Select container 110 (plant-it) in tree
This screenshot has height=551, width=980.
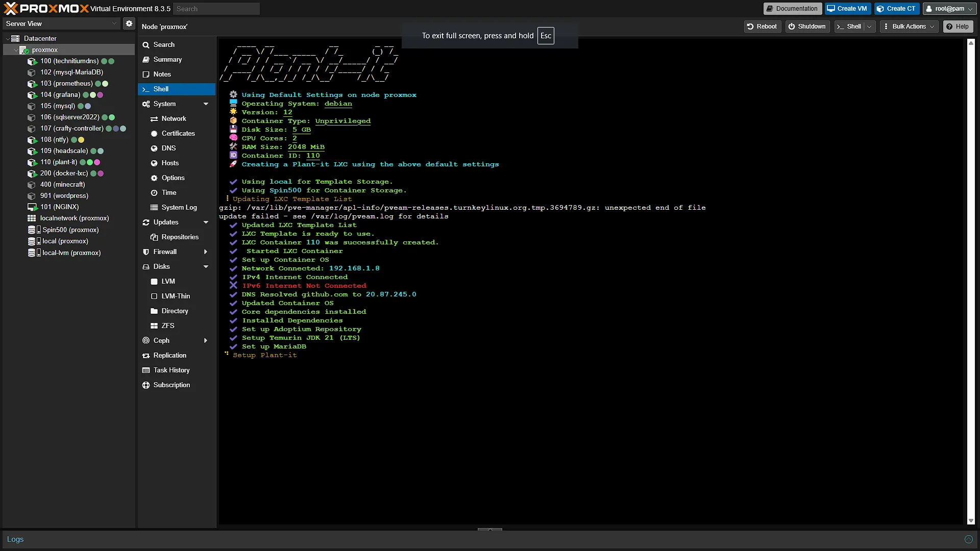[69, 162]
